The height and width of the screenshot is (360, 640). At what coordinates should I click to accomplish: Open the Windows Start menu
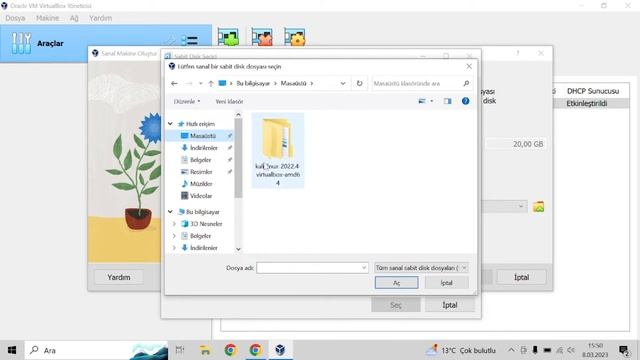12,350
